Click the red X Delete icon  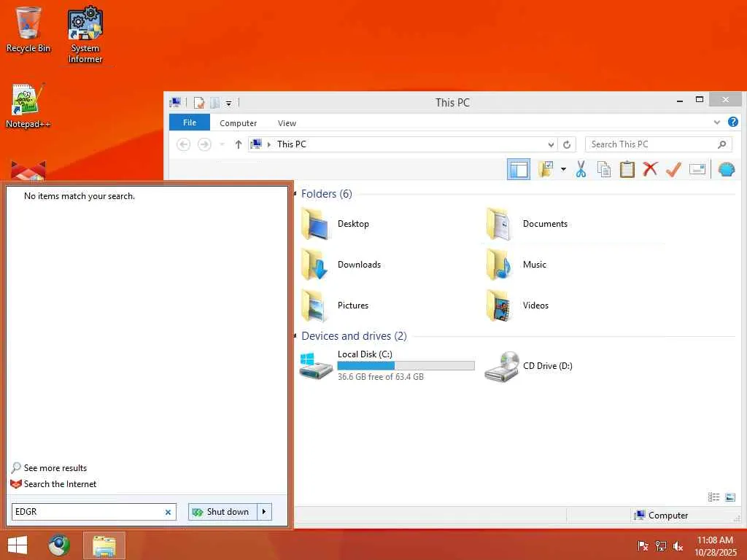click(650, 169)
